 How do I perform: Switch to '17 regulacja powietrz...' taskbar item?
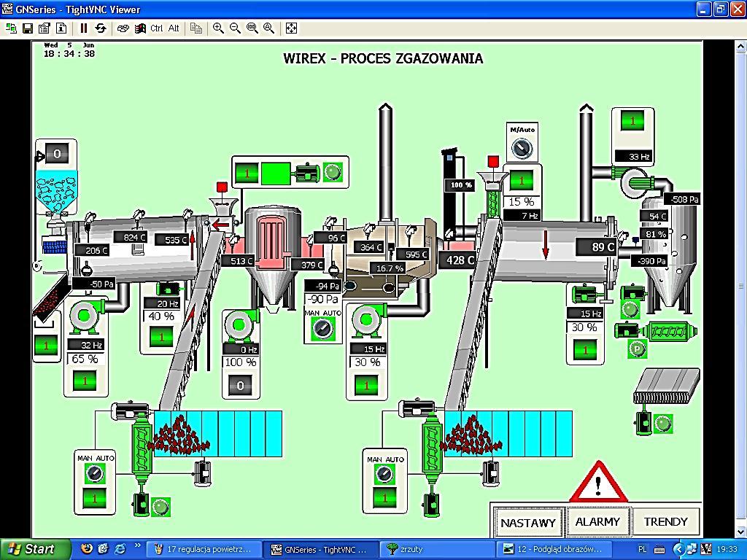(x=204, y=550)
